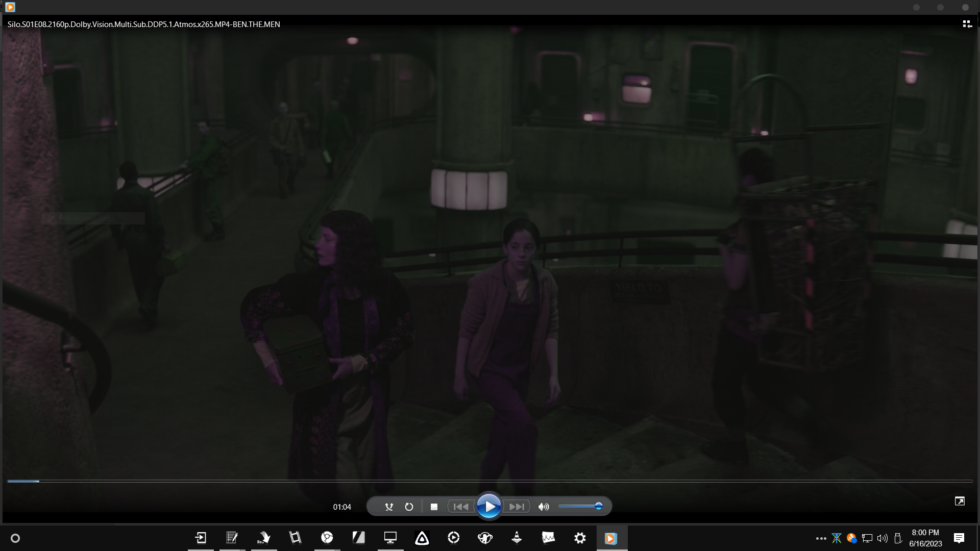The height and width of the screenshot is (551, 980).
Task: Click the video seek progress bar
Action: pyautogui.click(x=490, y=481)
